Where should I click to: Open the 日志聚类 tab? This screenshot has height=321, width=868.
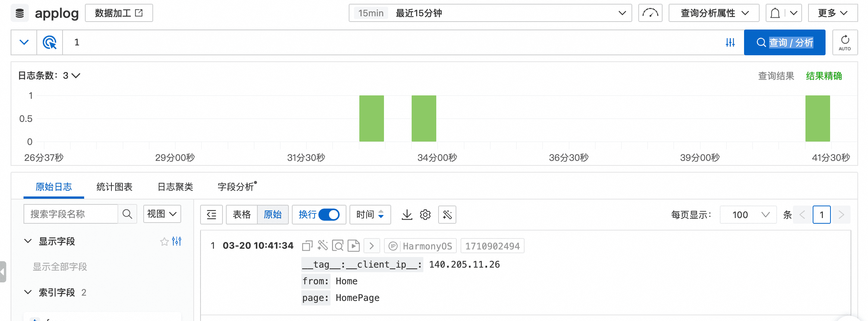coord(175,187)
